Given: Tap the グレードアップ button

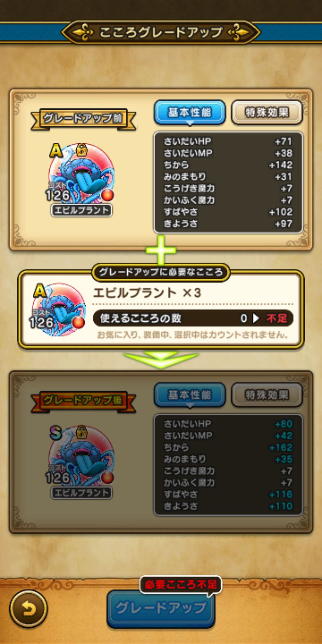Looking at the screenshot, I should (161, 608).
